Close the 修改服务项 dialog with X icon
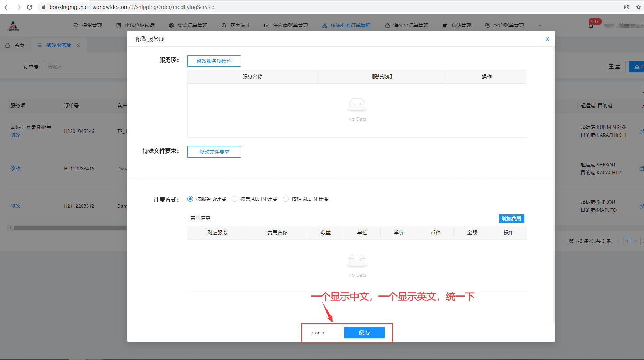644x360 pixels. (547, 39)
